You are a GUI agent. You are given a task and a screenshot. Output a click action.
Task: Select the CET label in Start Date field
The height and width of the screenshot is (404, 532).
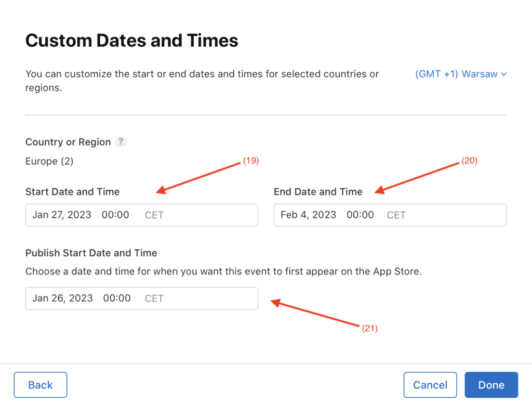154,215
